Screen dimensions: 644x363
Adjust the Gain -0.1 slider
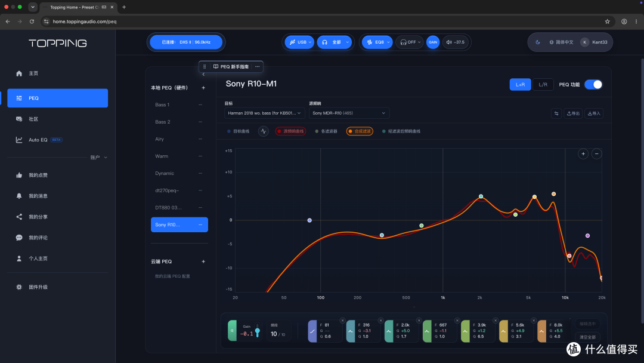pos(258,331)
